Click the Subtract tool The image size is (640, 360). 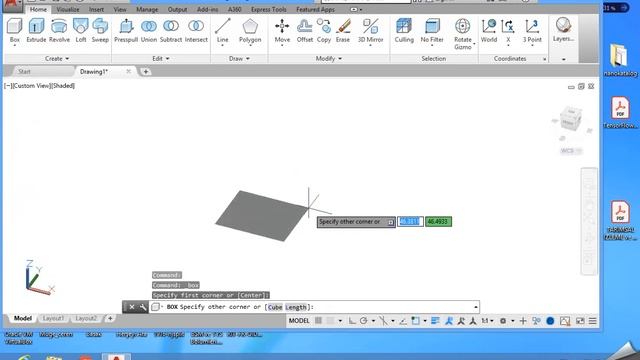point(171,31)
